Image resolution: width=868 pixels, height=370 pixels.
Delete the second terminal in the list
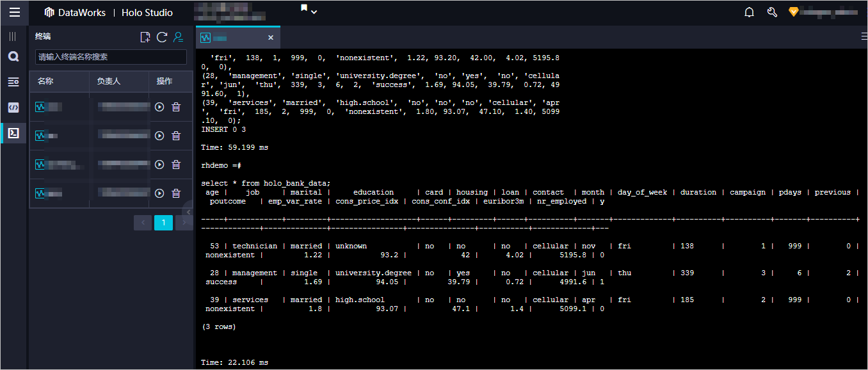tap(176, 136)
